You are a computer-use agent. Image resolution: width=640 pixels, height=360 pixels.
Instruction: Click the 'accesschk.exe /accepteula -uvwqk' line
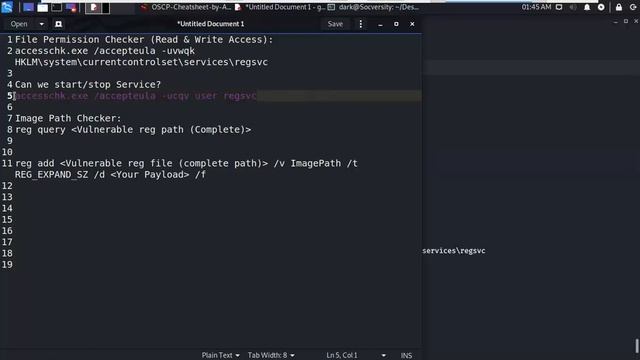pyautogui.click(x=105, y=51)
